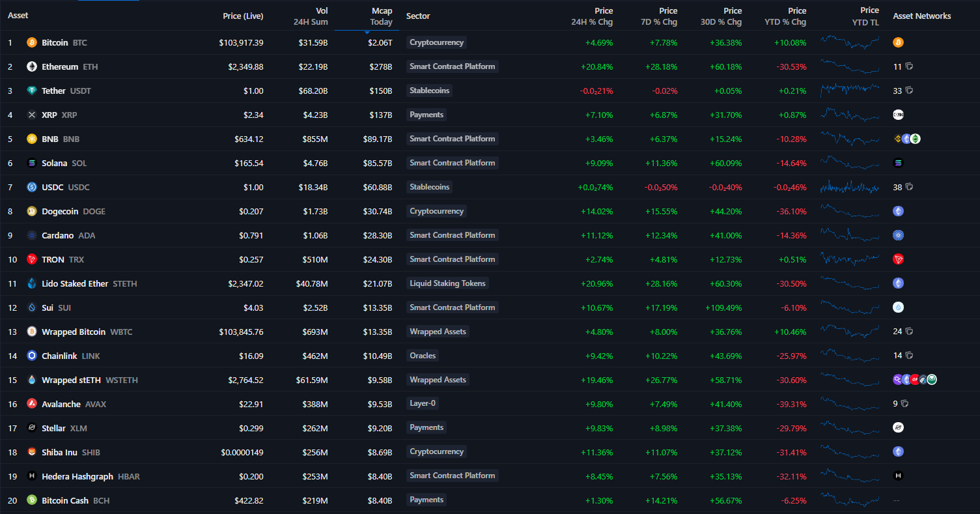980x514 pixels.
Task: Click the XRP asset logo
Action: click(32, 115)
